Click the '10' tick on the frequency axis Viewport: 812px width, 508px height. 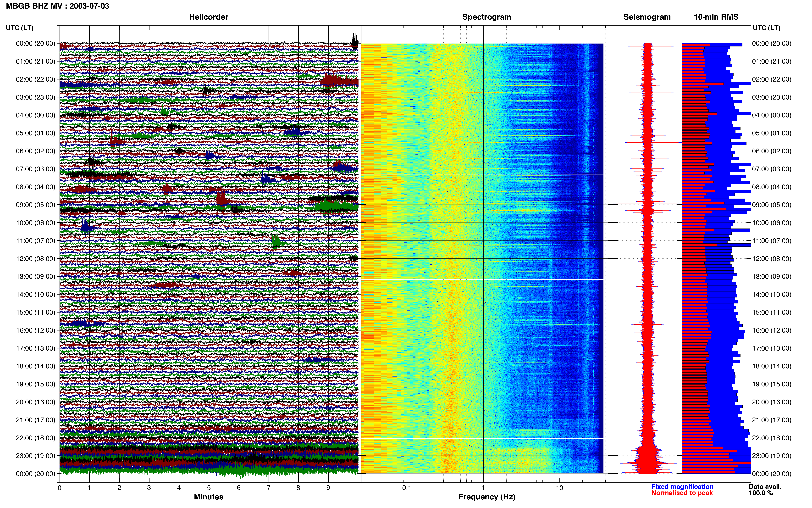559,488
